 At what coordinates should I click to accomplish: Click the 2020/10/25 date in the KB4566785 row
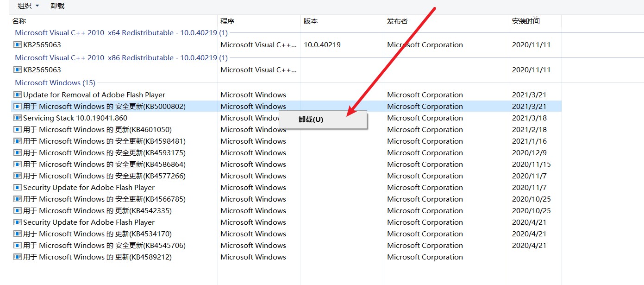point(531,199)
